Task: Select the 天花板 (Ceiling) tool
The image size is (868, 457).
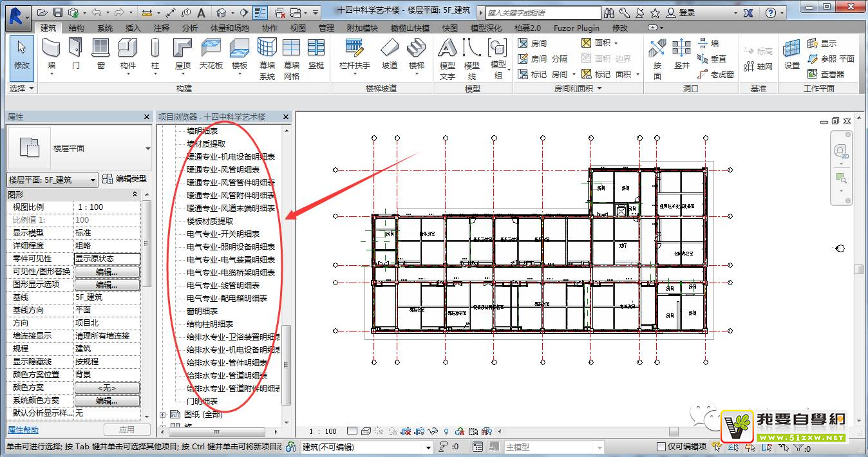Action: point(211,54)
